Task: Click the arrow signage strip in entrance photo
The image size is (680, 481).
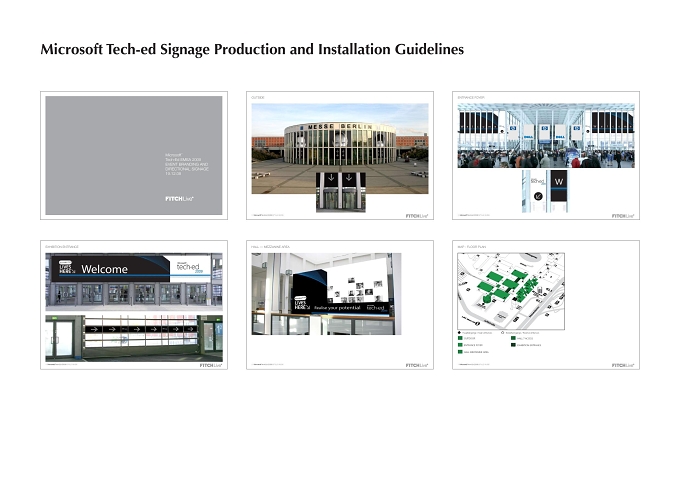Action: [x=140, y=329]
